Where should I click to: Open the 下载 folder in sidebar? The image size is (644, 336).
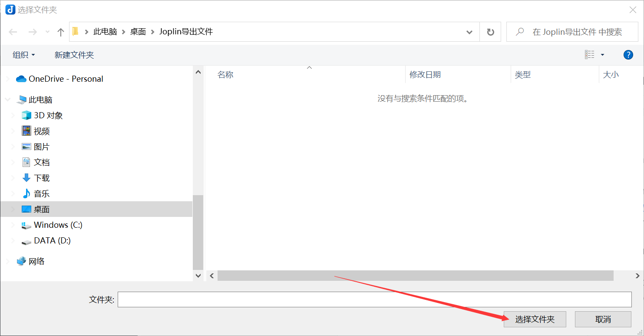42,178
